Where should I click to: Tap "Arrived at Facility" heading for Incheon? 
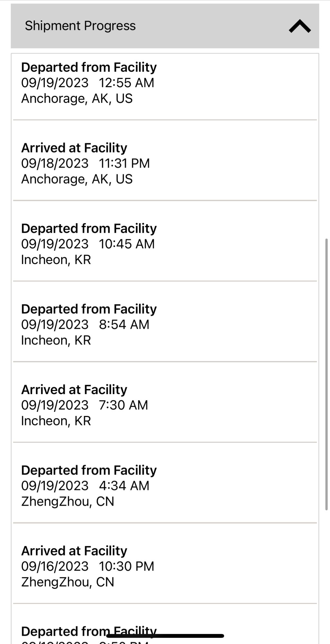(x=74, y=390)
